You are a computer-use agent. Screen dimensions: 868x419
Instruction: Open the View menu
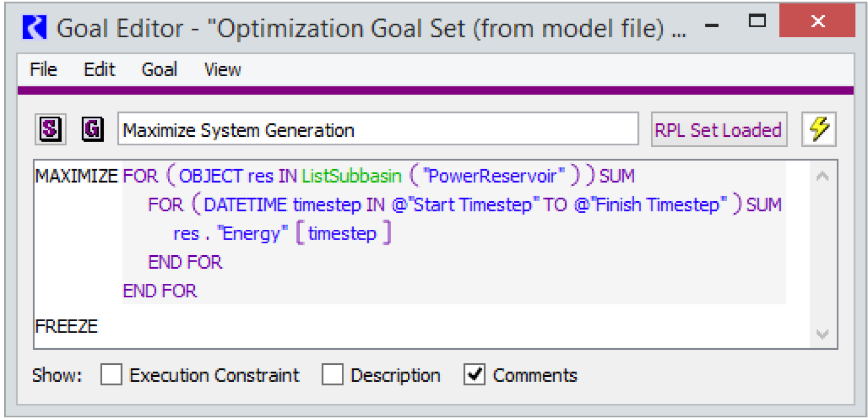[x=222, y=70]
